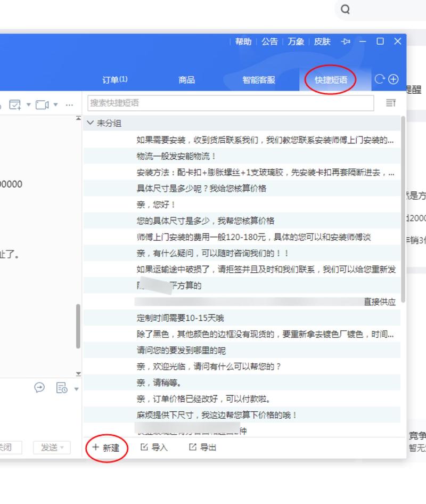Open the dropdown arrow next to 发送

click(63, 448)
